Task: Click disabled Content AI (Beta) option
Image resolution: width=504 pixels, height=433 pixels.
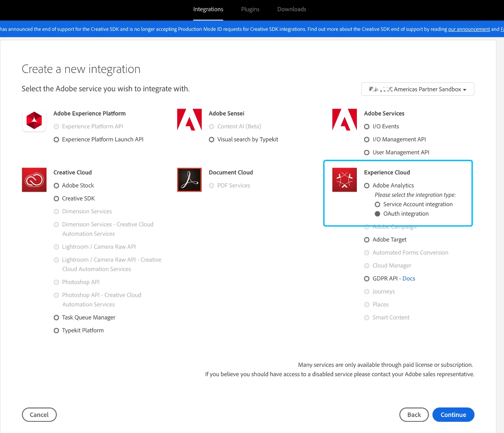Action: 212,127
